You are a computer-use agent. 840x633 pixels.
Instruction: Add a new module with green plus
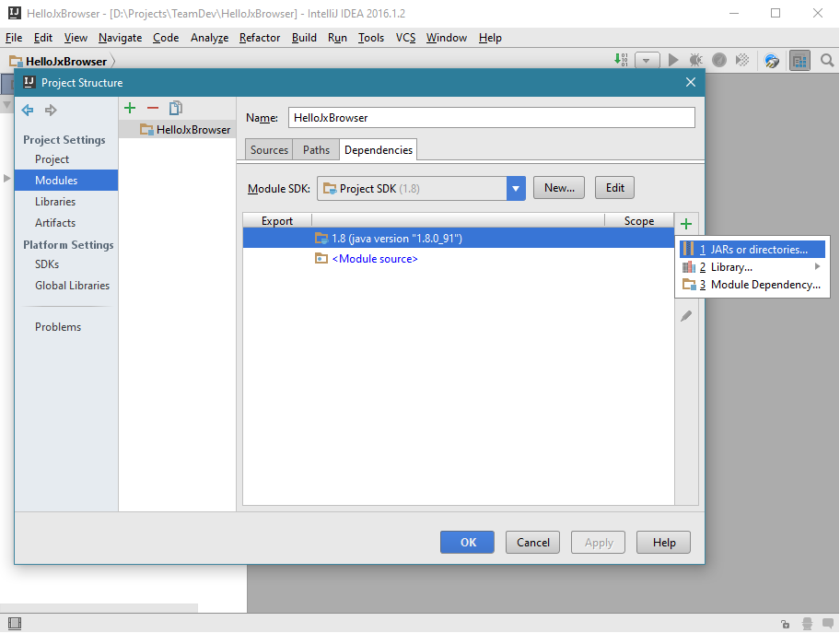[130, 109]
